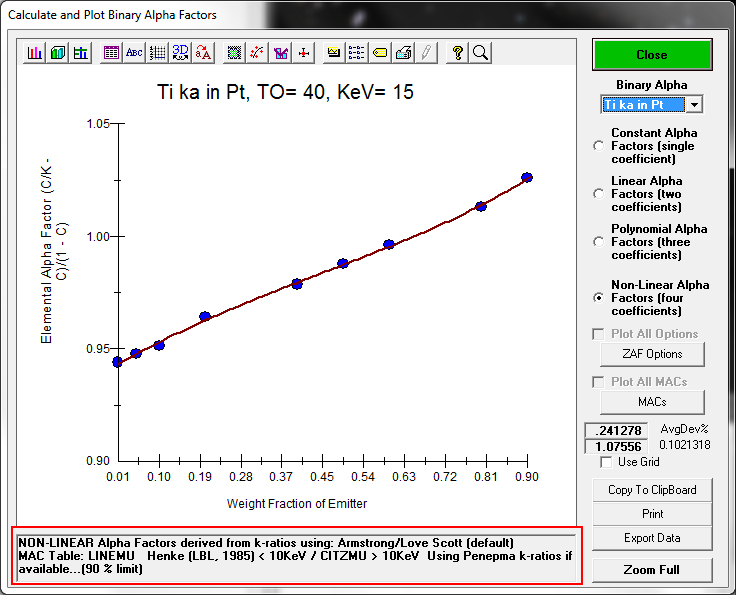Click the Abc text titles icon
Viewport: 736px width, 595px height.
click(x=134, y=53)
